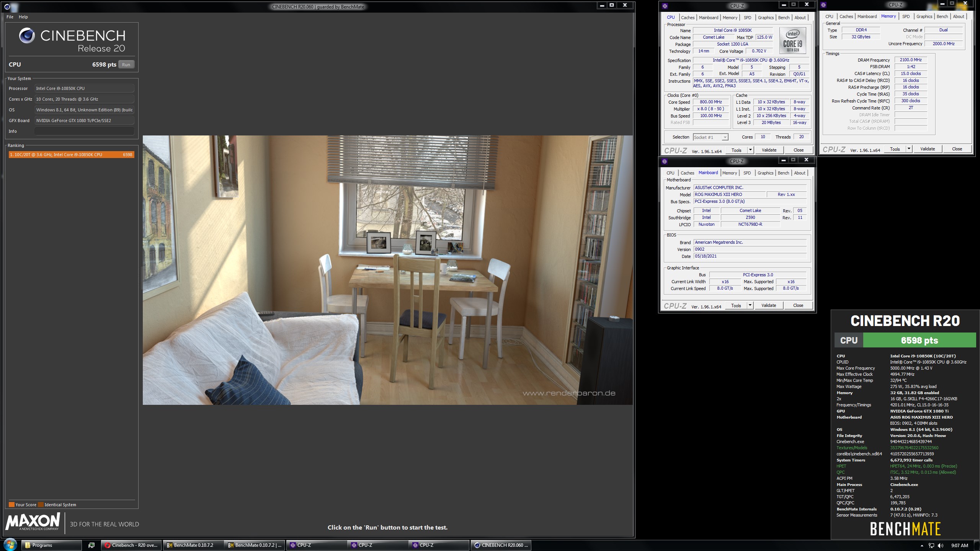980x551 pixels.
Task: Switch to SPD tab in CPU-Z Memory window
Action: [x=906, y=16]
